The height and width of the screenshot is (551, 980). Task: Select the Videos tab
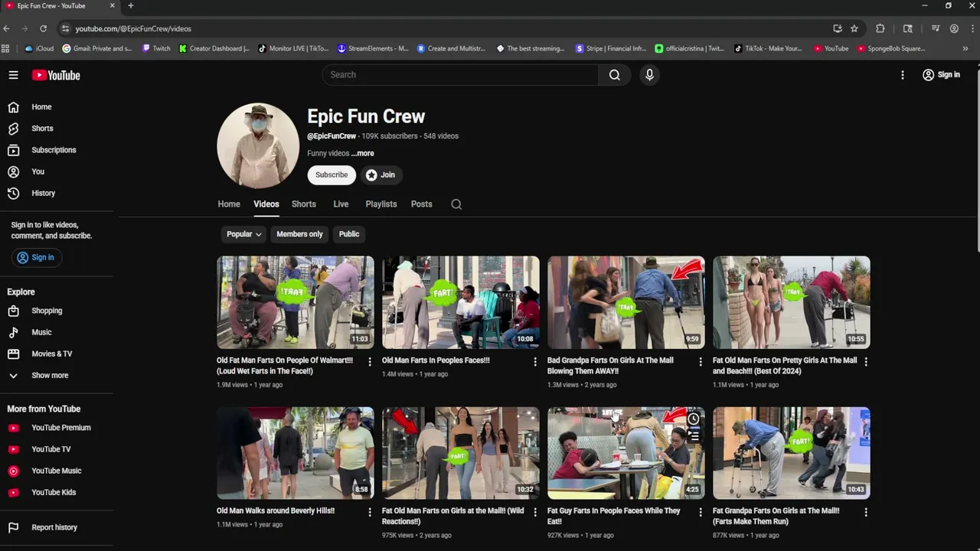click(266, 204)
